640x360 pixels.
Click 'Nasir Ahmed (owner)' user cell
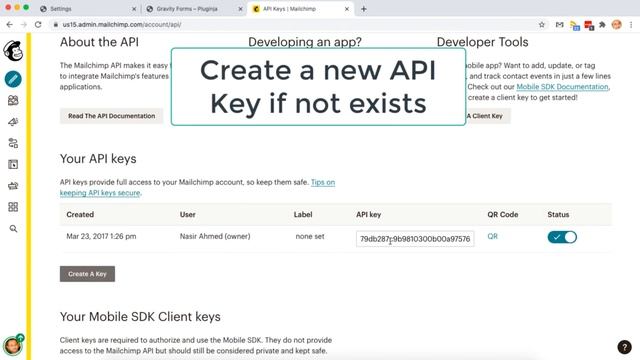[x=215, y=236]
